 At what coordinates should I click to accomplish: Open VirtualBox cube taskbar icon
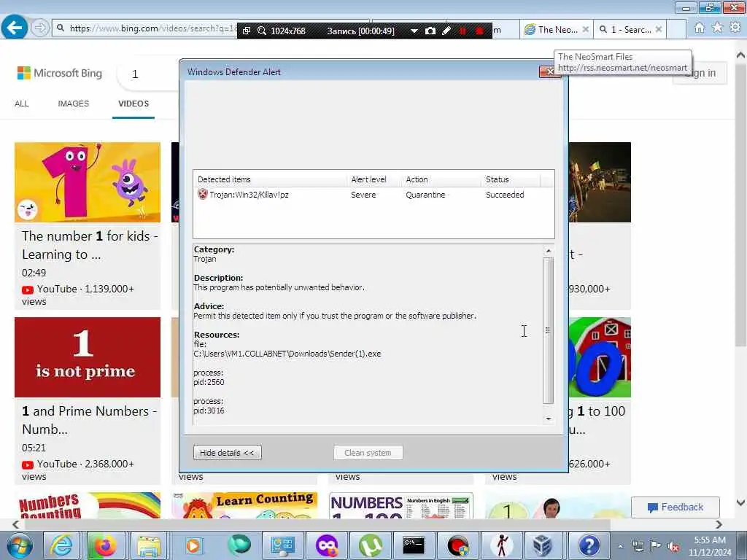pos(543,545)
